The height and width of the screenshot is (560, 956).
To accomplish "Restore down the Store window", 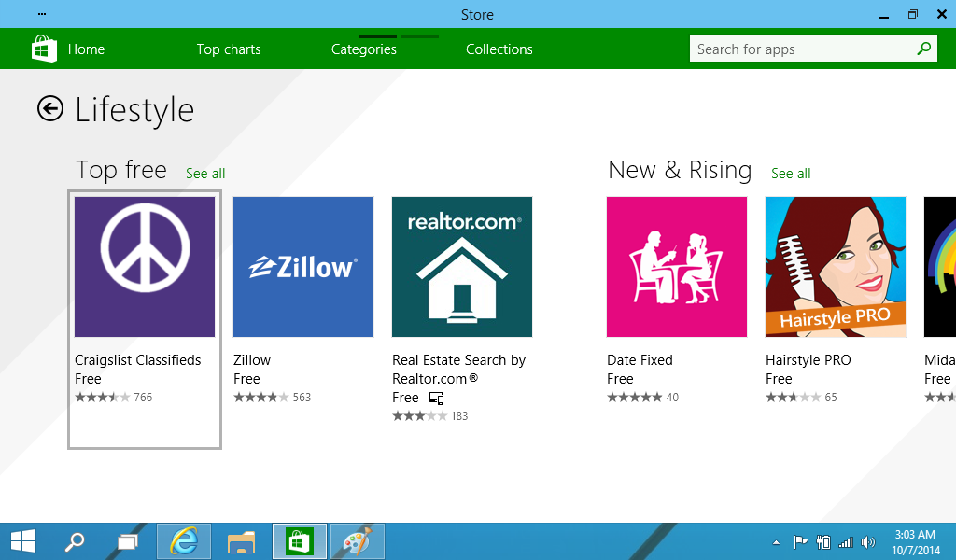I will click(913, 14).
